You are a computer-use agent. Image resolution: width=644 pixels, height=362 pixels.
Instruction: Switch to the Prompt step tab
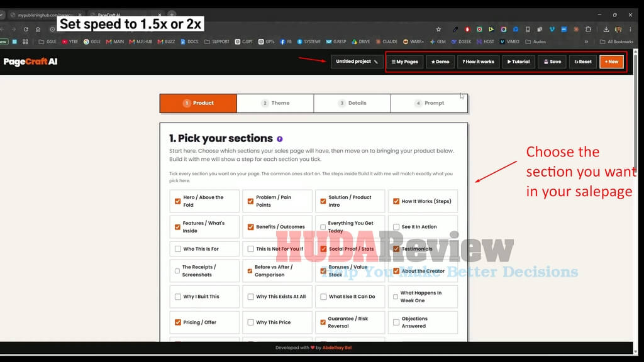click(429, 104)
